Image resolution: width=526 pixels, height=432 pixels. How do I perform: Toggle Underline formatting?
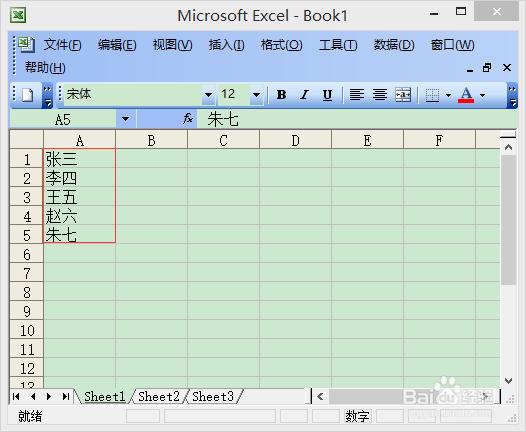click(327, 95)
